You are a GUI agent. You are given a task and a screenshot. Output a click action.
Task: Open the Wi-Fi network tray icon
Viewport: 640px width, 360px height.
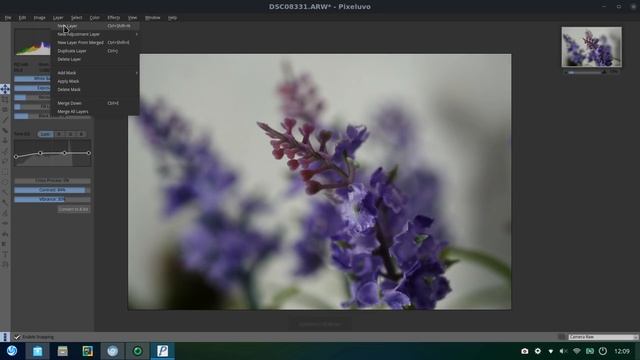click(577, 351)
